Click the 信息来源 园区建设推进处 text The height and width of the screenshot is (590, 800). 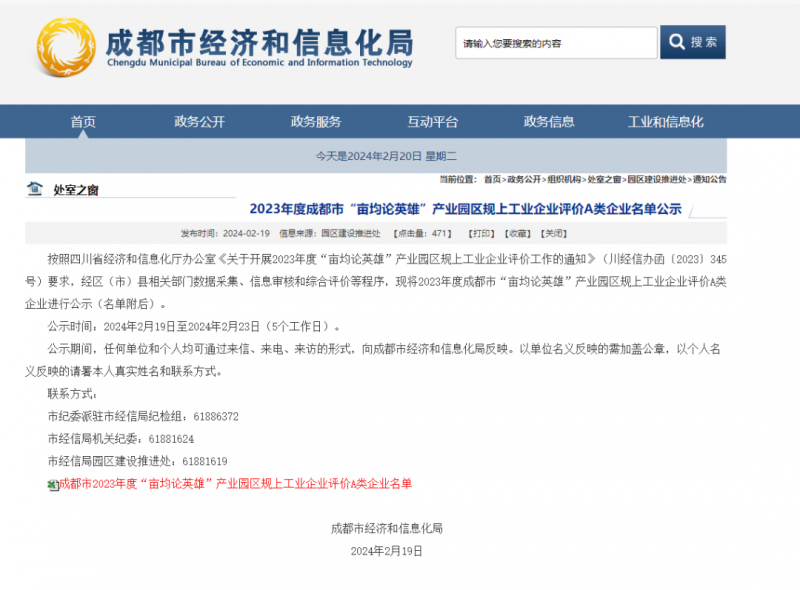coord(330,233)
